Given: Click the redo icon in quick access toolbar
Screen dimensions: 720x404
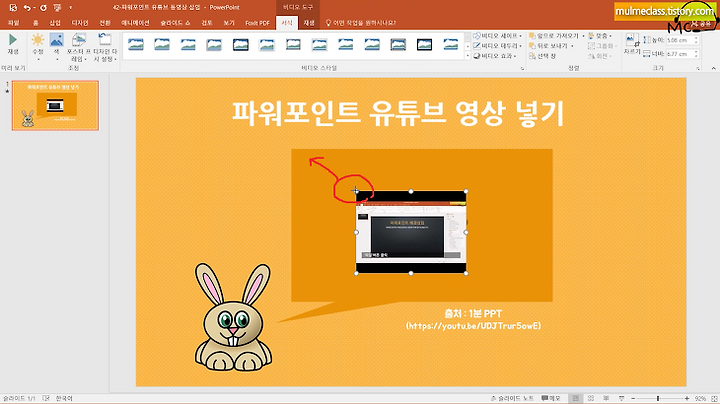Looking at the screenshot, I should coord(43,7).
